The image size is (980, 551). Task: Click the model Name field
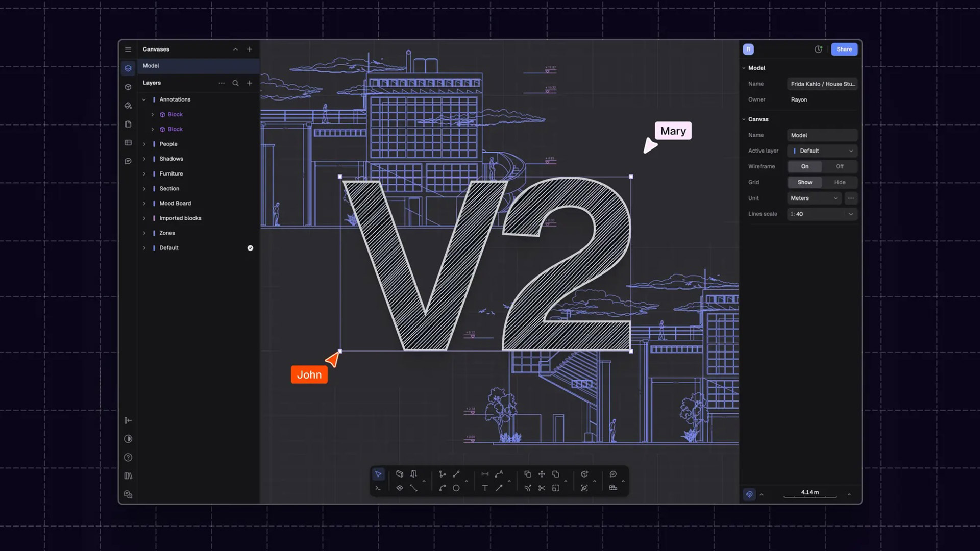pos(822,84)
